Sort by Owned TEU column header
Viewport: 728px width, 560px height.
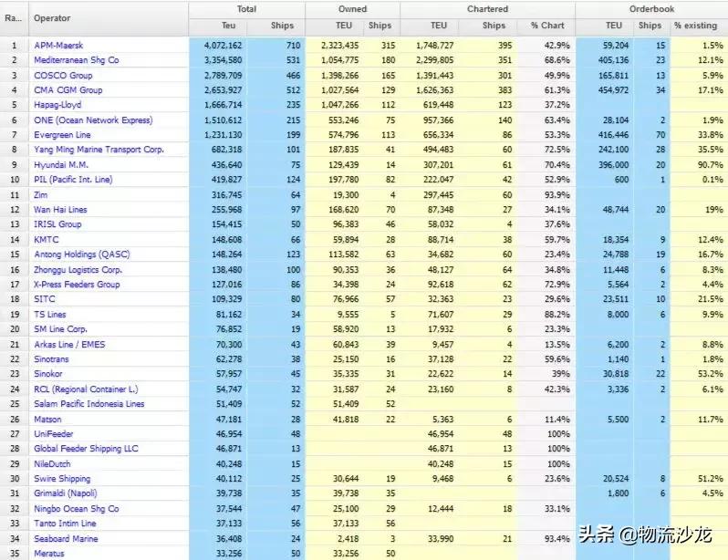pyautogui.click(x=334, y=26)
